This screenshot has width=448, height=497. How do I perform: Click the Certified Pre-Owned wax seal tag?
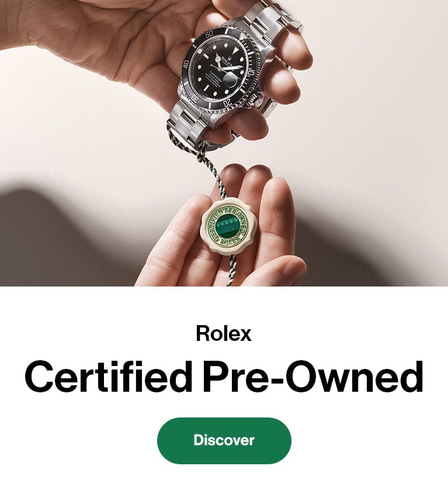[228, 226]
